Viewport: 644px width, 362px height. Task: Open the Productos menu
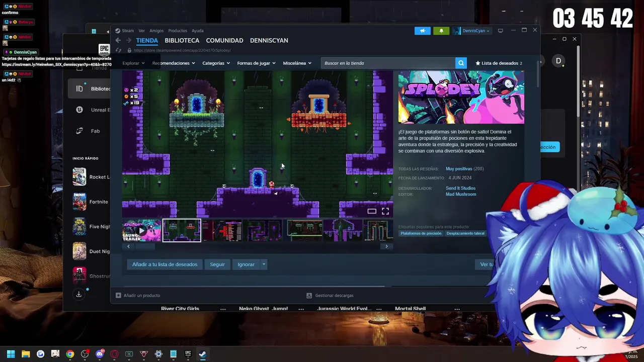point(178,31)
